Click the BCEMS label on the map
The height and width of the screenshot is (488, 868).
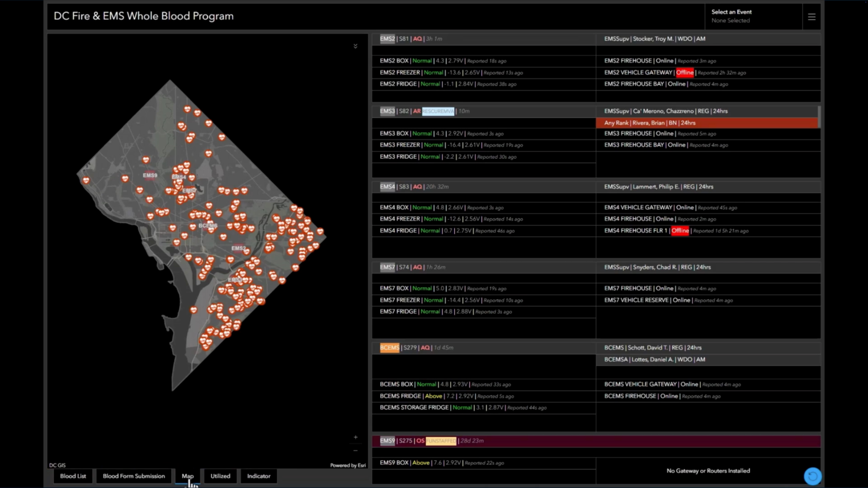pyautogui.click(x=207, y=225)
